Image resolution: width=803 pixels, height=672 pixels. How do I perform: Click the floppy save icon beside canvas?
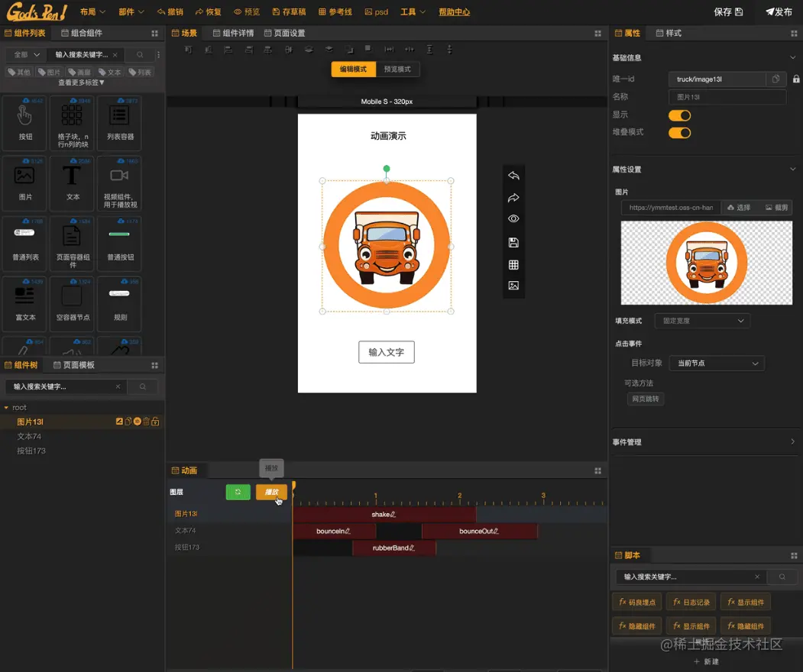(x=513, y=243)
